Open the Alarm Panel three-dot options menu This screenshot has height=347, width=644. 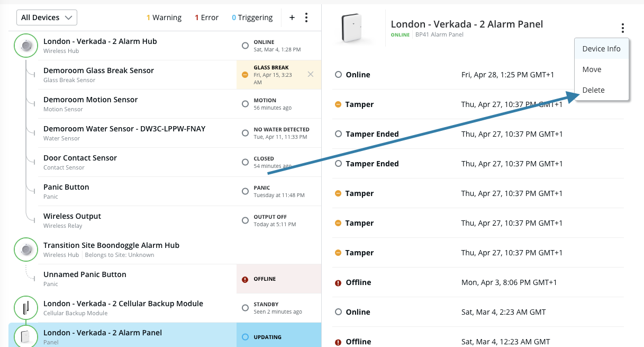(x=623, y=28)
